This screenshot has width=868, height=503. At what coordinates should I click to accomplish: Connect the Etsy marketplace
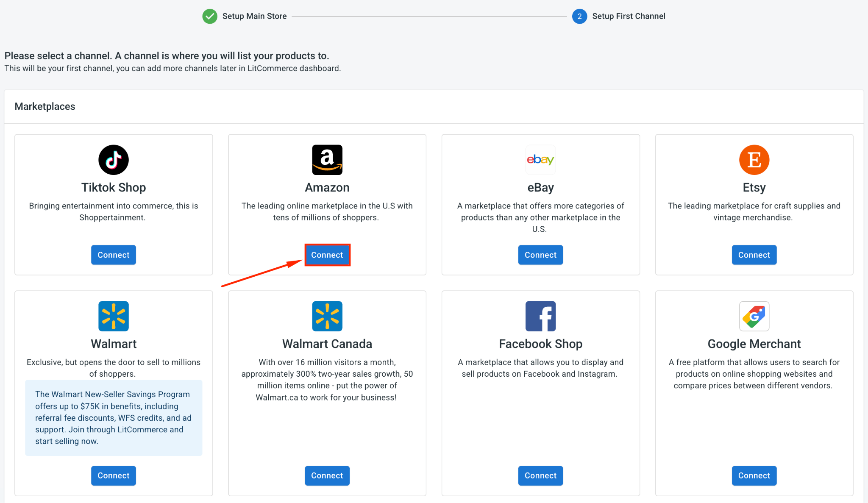pos(754,255)
